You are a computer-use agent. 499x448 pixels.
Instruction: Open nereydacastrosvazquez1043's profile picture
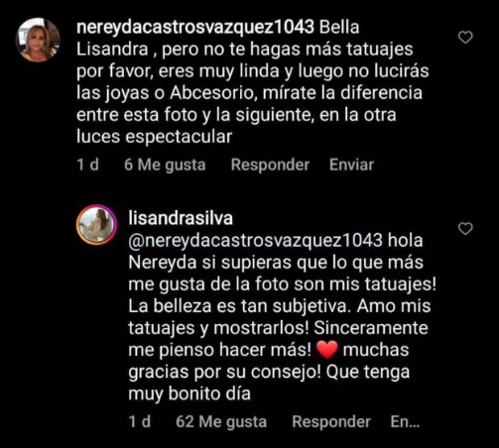coord(38,40)
